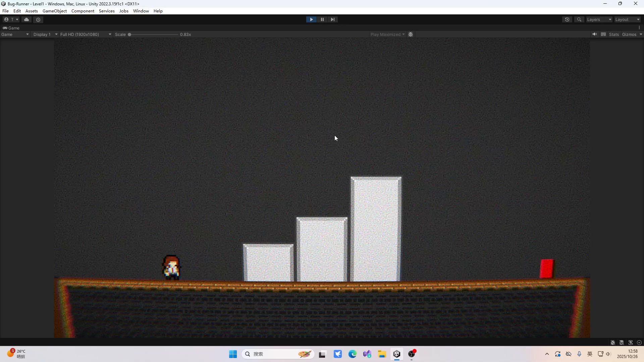The height and width of the screenshot is (362, 644).
Task: Step forward one frame
Action: point(332,19)
